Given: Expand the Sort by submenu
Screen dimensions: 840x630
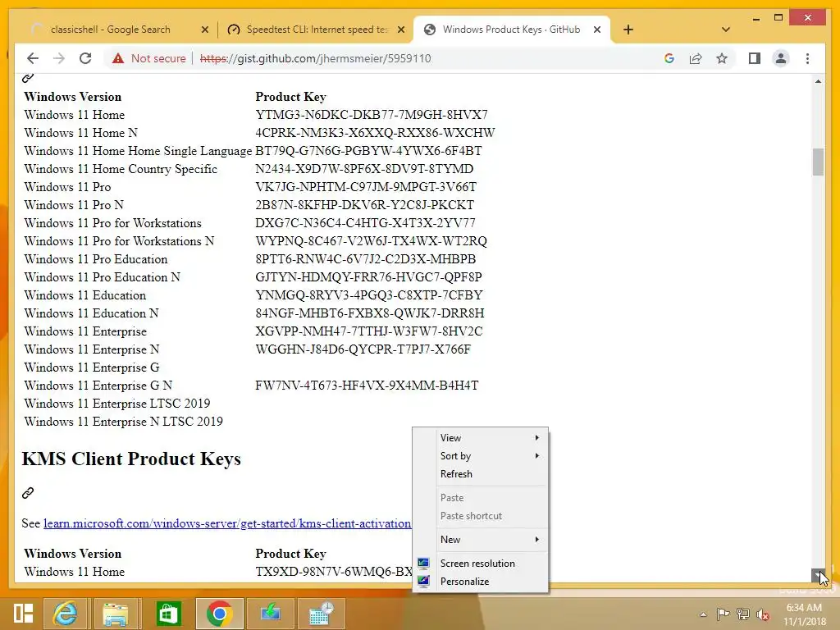Looking at the screenshot, I should 481,456.
